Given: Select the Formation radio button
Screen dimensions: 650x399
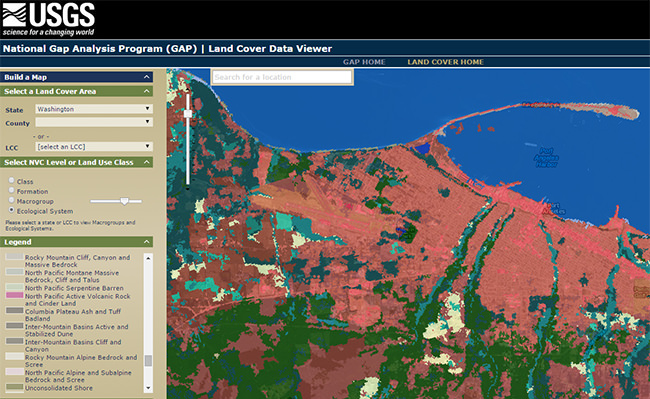Looking at the screenshot, I should pos(12,190).
